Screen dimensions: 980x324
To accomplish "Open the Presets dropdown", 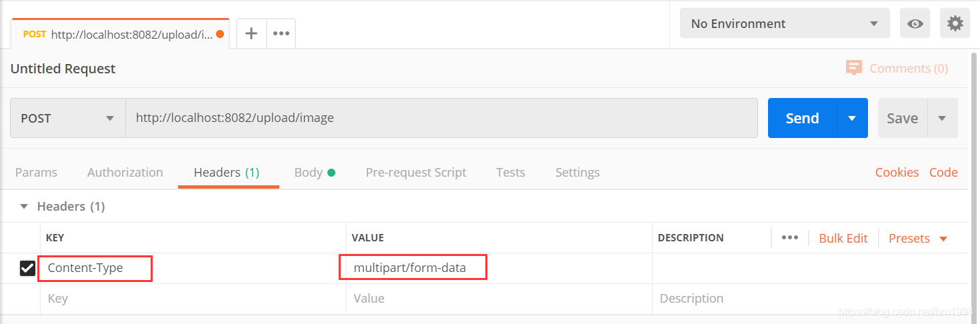I will point(918,238).
